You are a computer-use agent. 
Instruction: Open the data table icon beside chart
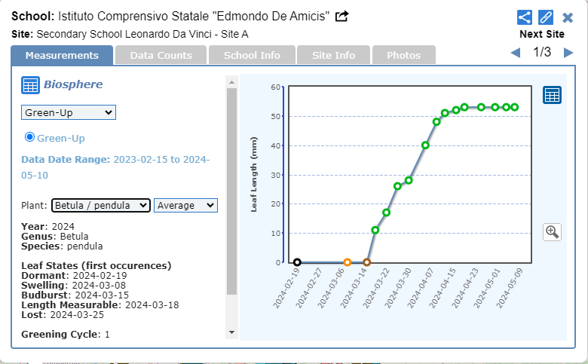pyautogui.click(x=552, y=95)
